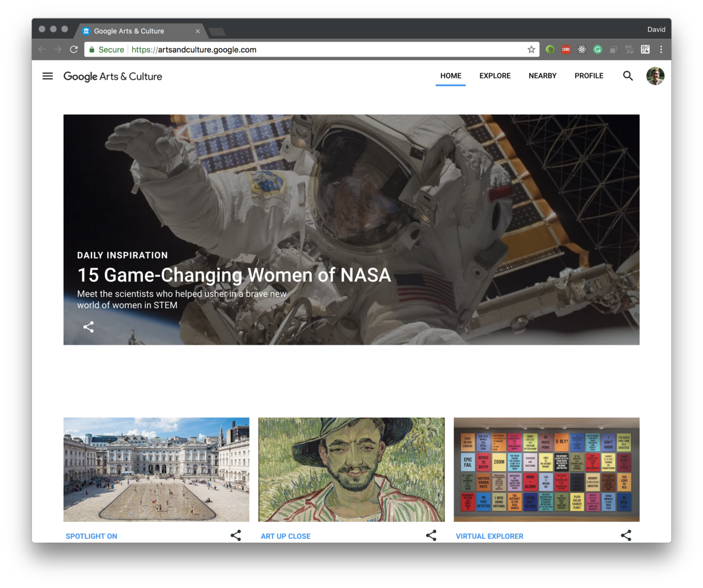
Task: Share the Spotlight On card
Action: (236, 535)
